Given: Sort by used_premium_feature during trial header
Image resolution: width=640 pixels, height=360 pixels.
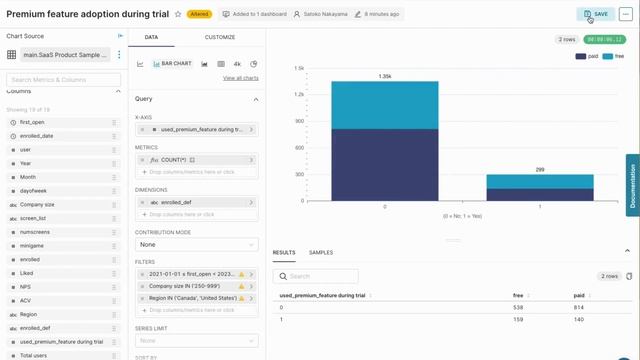Looking at the screenshot, I should click(x=322, y=296).
